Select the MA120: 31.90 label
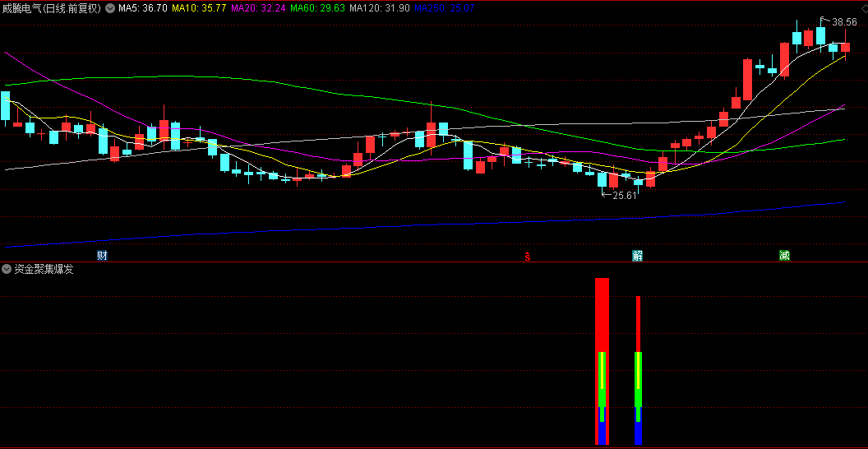The height and width of the screenshot is (449, 868). point(380,8)
